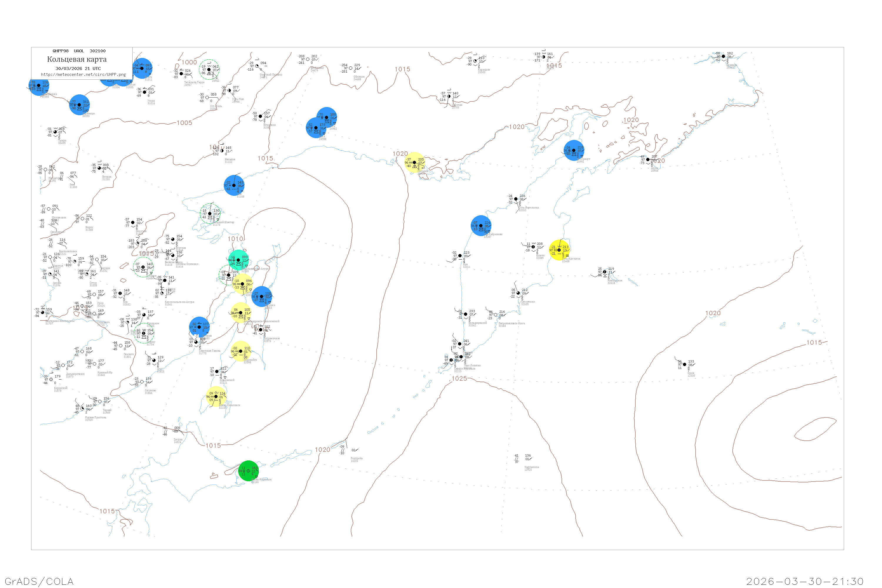The width and height of the screenshot is (882, 588).
Task: Click the bright yellow Усть-Камчатск station marker
Action: click(559, 250)
